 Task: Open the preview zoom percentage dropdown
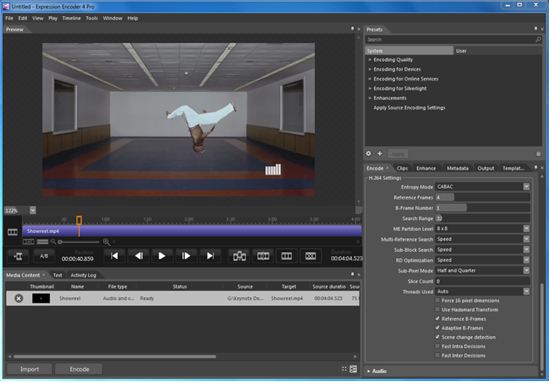point(33,210)
